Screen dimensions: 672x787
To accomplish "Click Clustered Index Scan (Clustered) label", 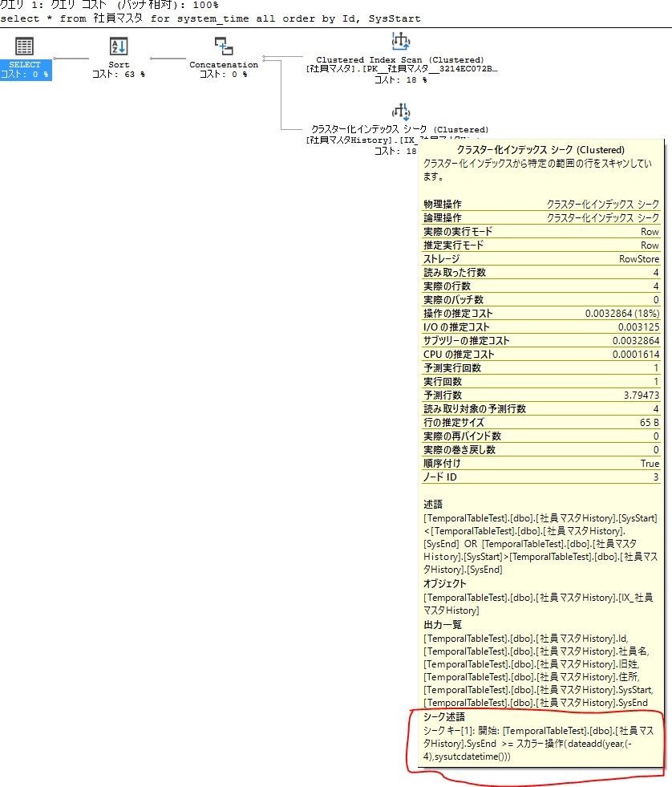I will point(400,59).
